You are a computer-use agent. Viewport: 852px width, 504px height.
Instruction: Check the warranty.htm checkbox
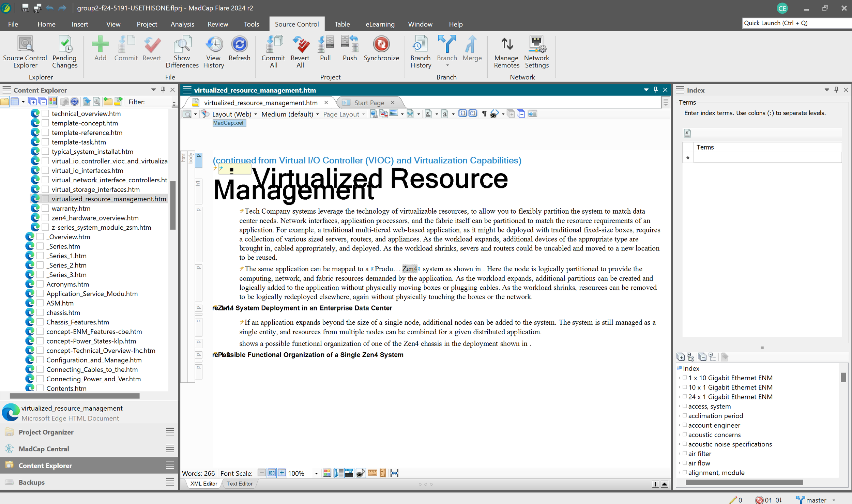coord(45,208)
